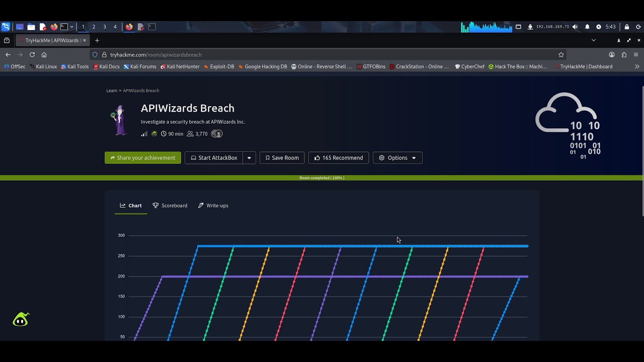
Task: Open the notifications bell in panel
Action: (587, 27)
